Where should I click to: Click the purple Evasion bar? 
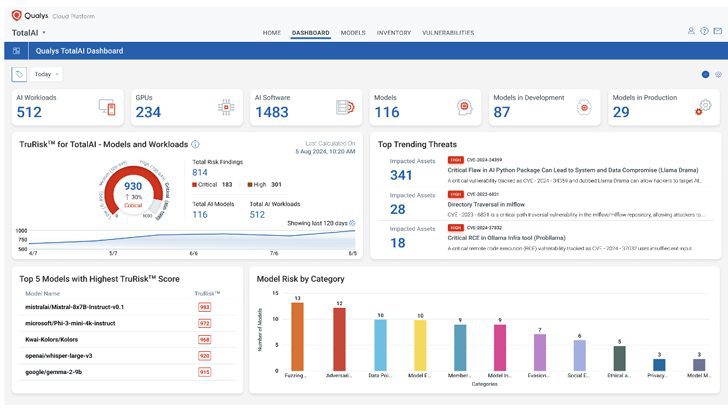point(540,352)
